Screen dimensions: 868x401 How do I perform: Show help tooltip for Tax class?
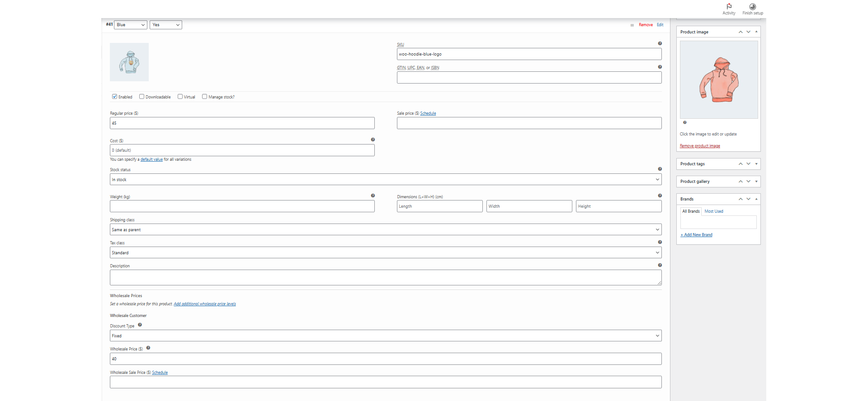tap(660, 242)
